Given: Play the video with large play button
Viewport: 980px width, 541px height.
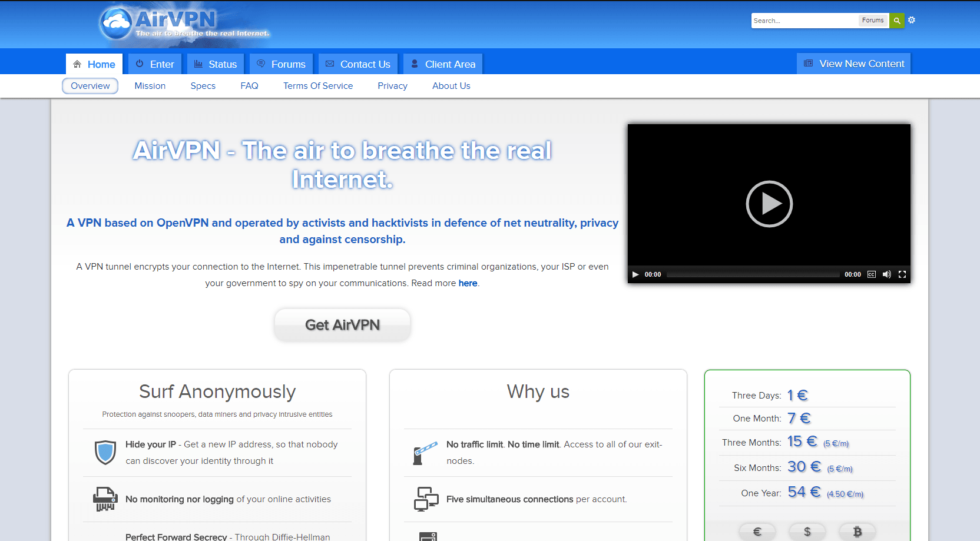Looking at the screenshot, I should pos(769,204).
